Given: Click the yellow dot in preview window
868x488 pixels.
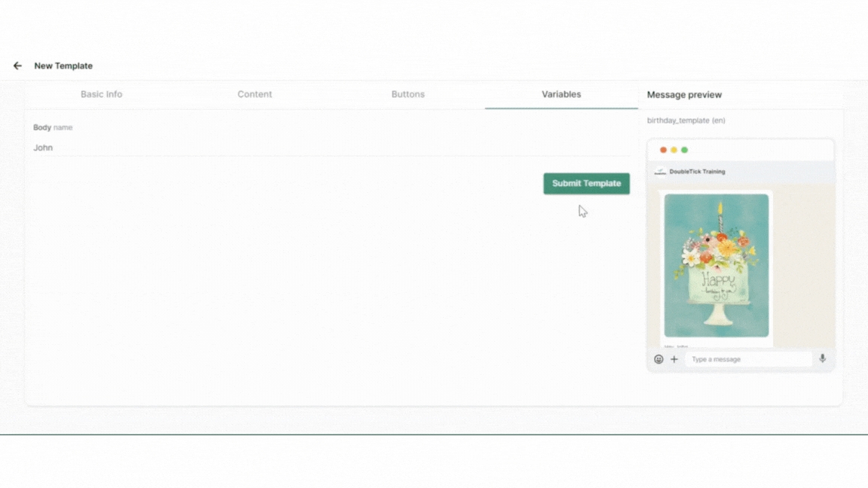Looking at the screenshot, I should (x=674, y=150).
